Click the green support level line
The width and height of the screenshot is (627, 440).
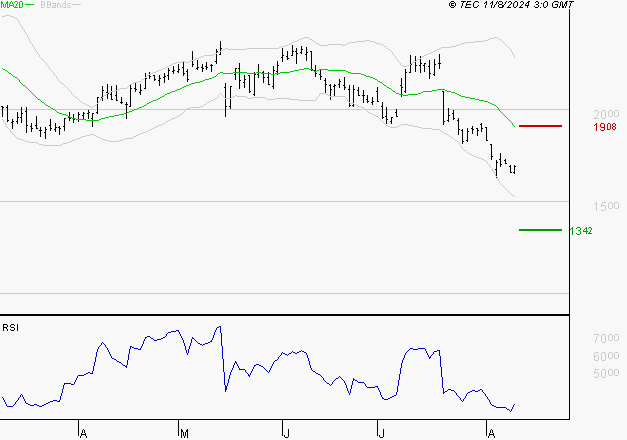540,230
